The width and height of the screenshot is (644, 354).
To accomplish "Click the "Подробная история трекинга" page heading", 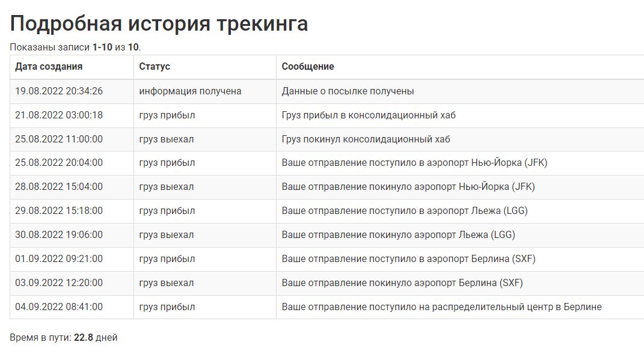I will 159,23.
